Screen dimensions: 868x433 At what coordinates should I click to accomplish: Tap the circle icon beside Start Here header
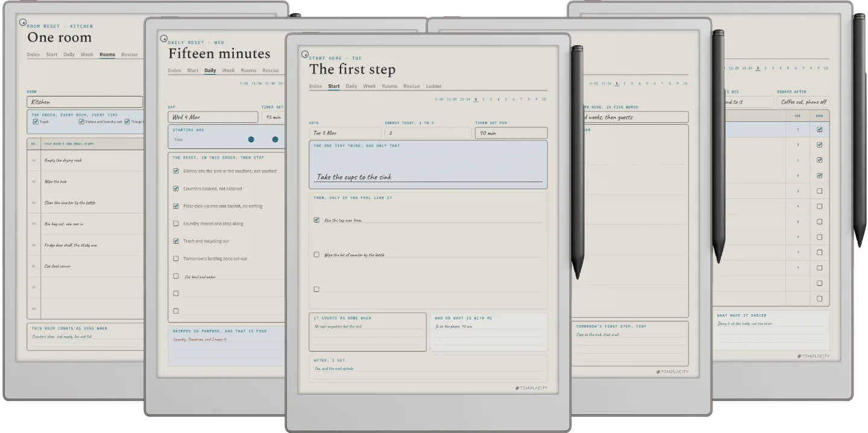pyautogui.click(x=305, y=54)
